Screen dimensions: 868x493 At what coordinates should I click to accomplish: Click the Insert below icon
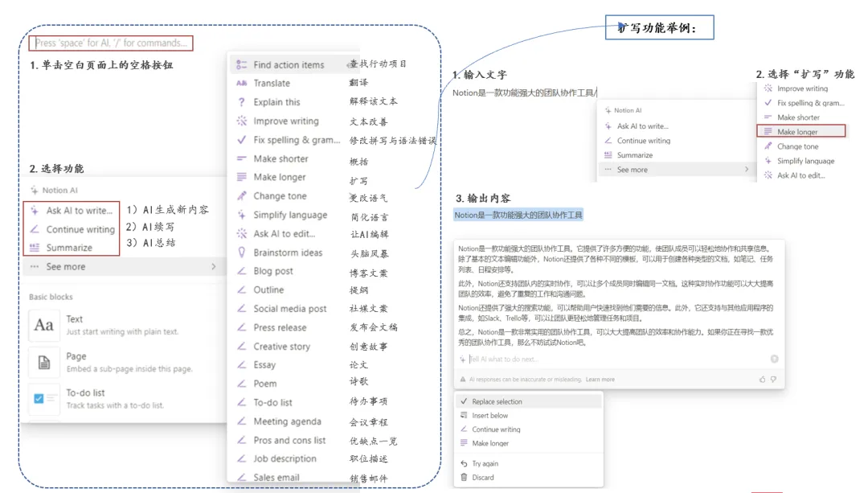[x=464, y=415]
